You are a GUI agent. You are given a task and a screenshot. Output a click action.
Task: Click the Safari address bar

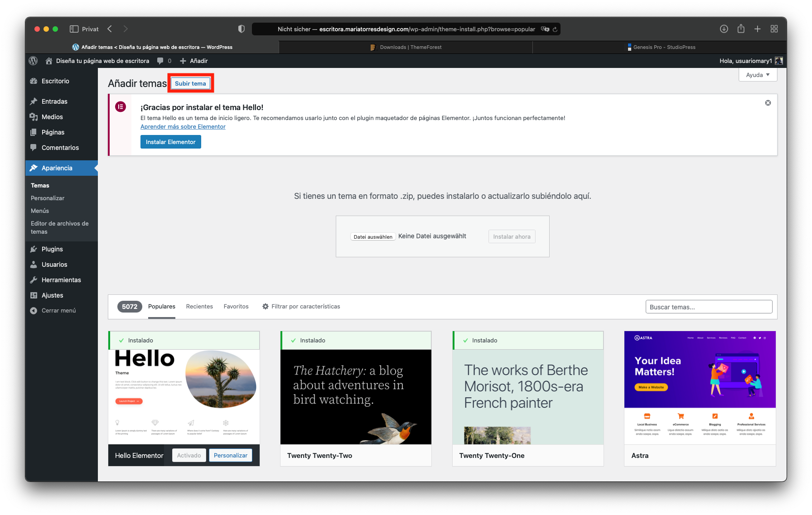[x=406, y=29]
